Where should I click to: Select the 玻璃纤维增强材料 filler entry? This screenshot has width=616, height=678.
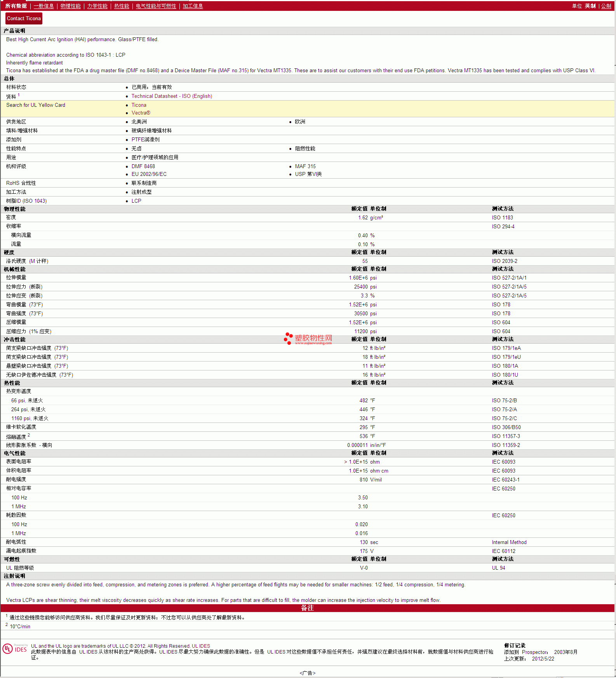point(151,130)
